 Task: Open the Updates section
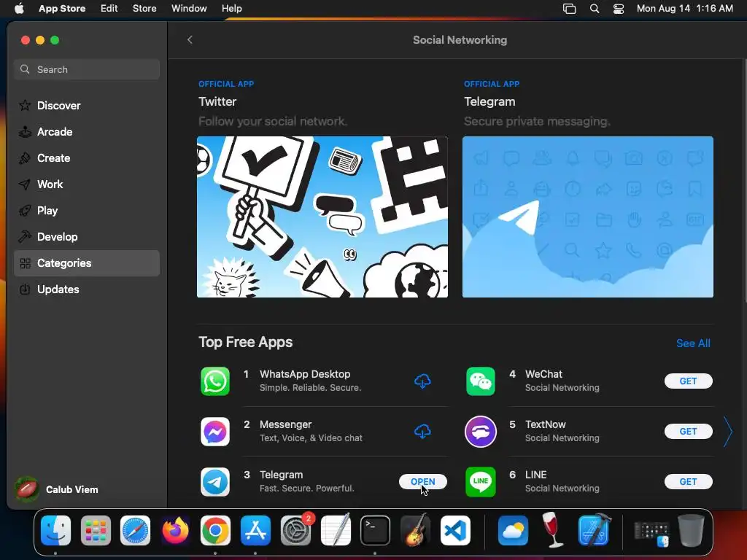[x=87, y=289]
